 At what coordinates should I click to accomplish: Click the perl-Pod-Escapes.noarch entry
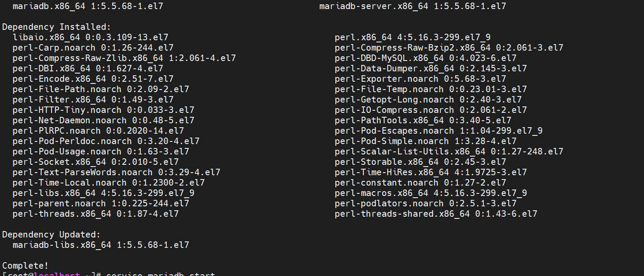438,131
